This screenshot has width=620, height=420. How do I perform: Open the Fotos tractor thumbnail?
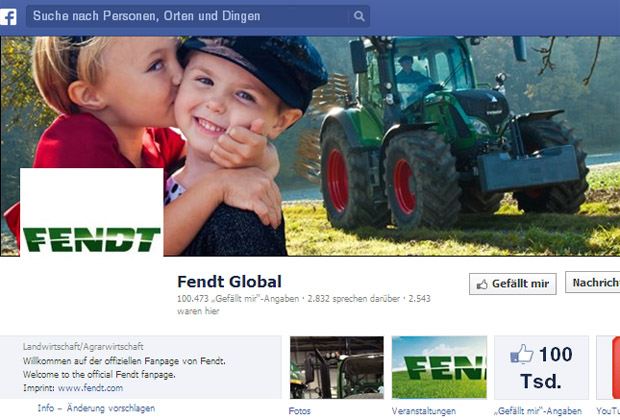click(x=337, y=367)
